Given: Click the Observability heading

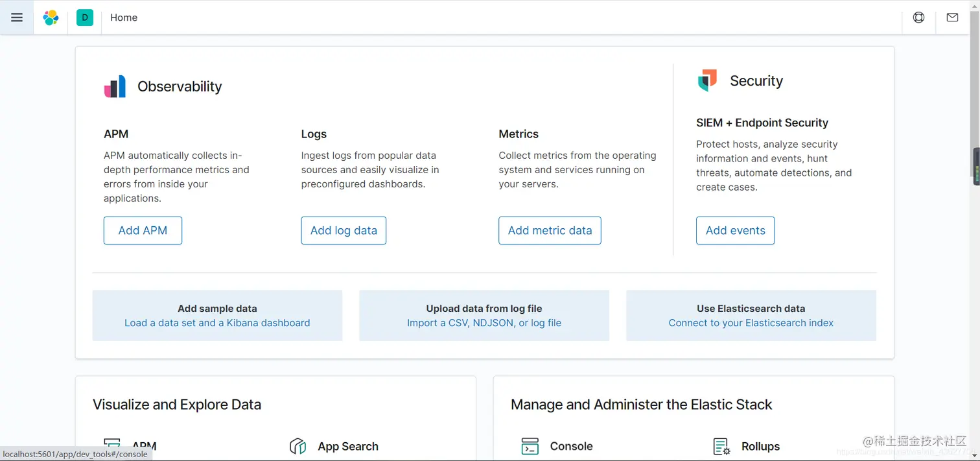Looking at the screenshot, I should coord(180,86).
